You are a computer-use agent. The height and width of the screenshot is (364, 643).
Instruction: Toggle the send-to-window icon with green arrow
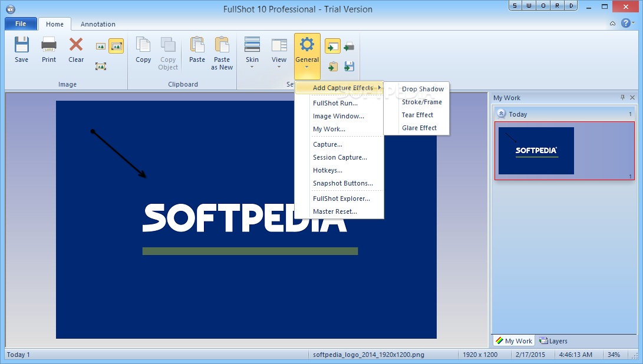pyautogui.click(x=332, y=47)
